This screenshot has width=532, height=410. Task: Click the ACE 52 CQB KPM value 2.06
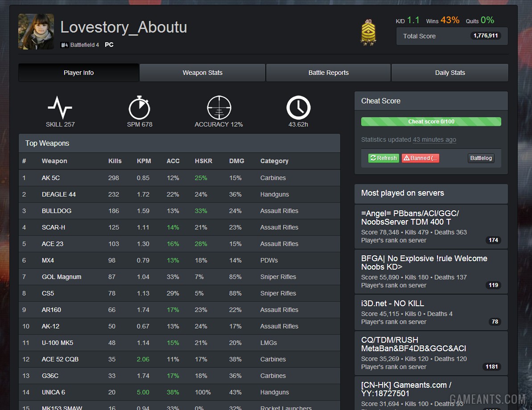[x=143, y=359]
